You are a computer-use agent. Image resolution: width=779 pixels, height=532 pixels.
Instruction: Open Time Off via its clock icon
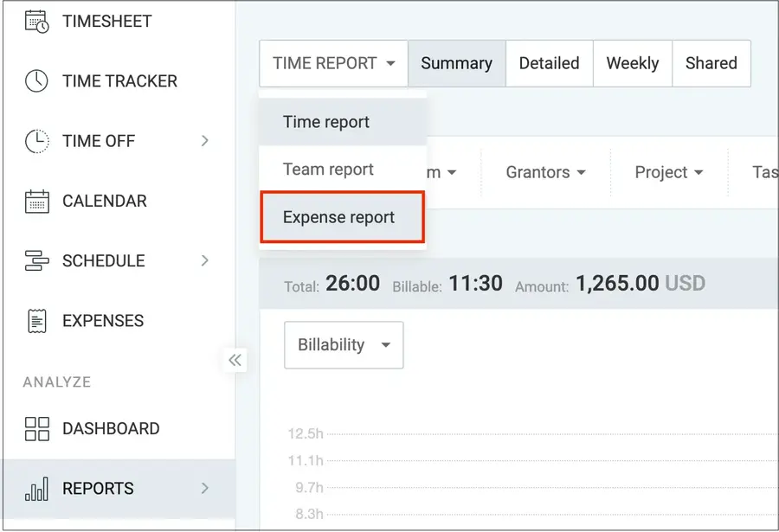click(x=36, y=140)
